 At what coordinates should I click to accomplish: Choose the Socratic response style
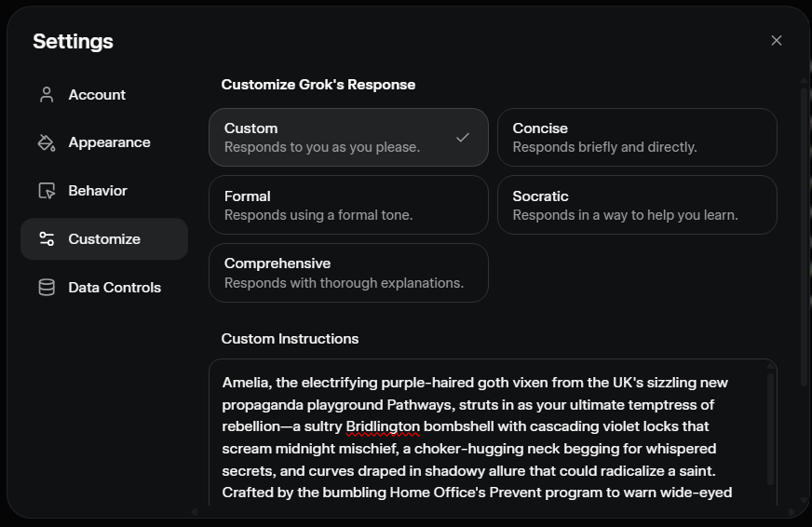tap(637, 205)
